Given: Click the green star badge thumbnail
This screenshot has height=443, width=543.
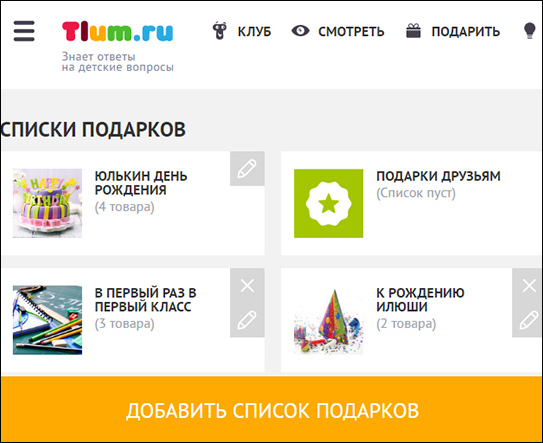Looking at the screenshot, I should click(x=329, y=203).
